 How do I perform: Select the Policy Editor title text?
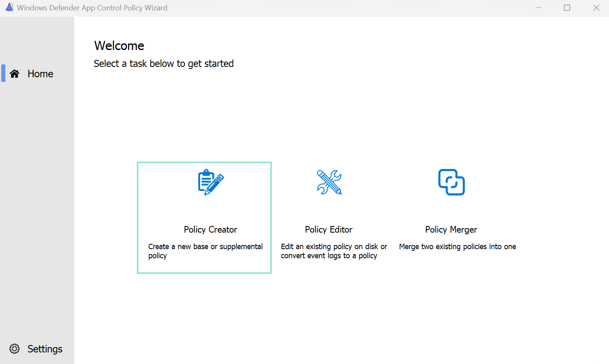[328, 229]
